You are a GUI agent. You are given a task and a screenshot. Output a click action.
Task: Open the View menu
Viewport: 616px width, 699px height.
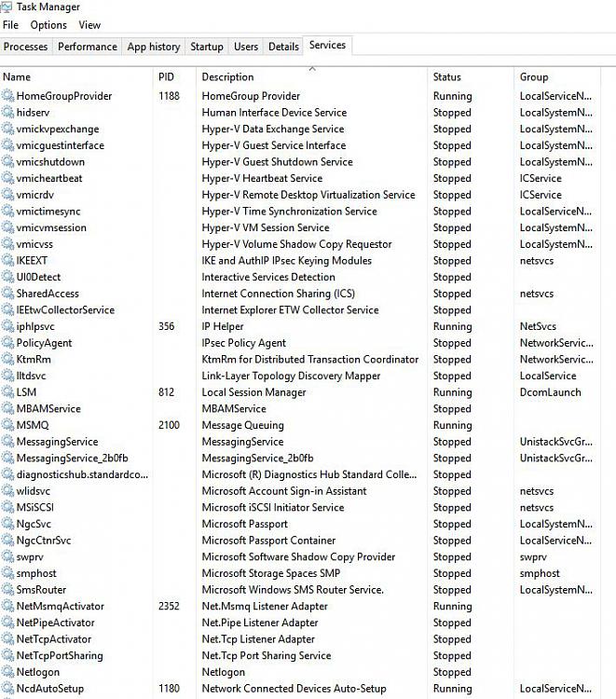pos(89,25)
